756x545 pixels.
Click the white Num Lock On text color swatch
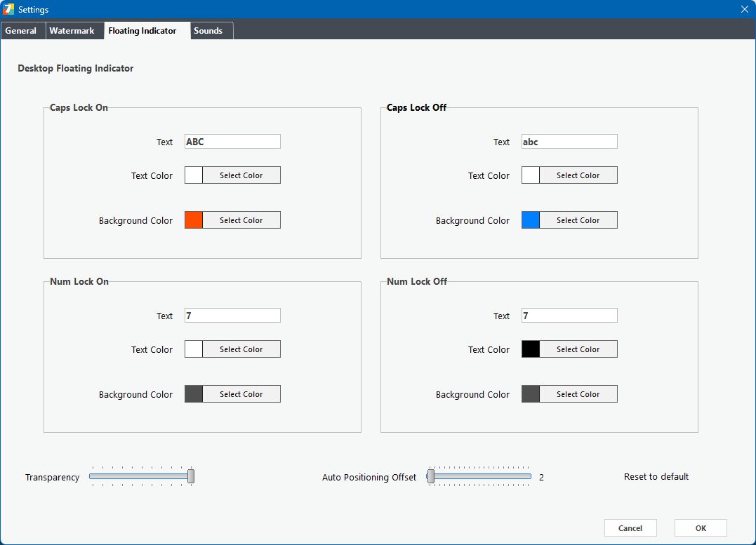tap(193, 349)
